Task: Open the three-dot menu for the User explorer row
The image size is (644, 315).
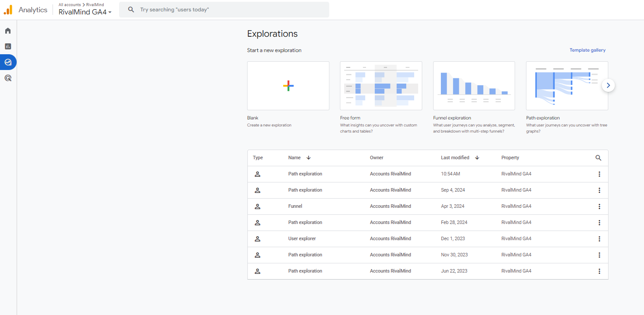Action: [x=599, y=238]
